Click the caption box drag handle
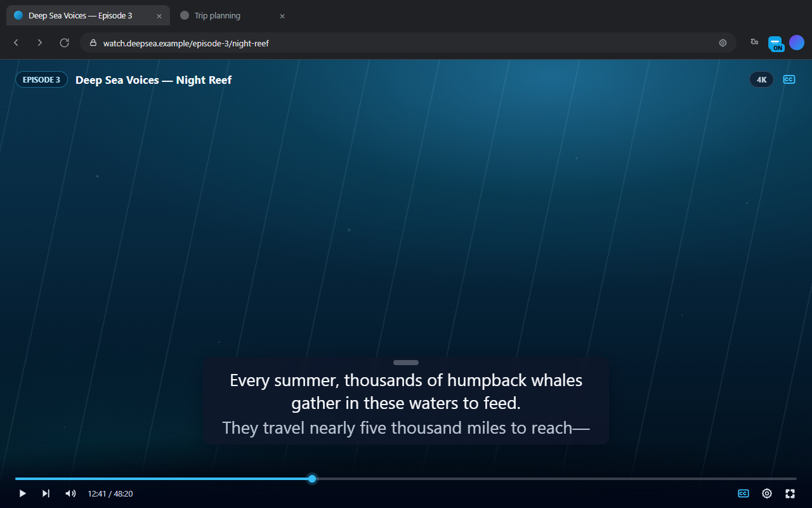Image resolution: width=812 pixels, height=508 pixels. click(x=406, y=363)
